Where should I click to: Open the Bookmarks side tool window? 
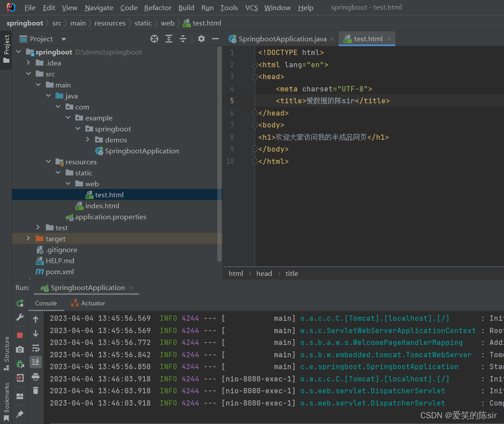coord(6,402)
